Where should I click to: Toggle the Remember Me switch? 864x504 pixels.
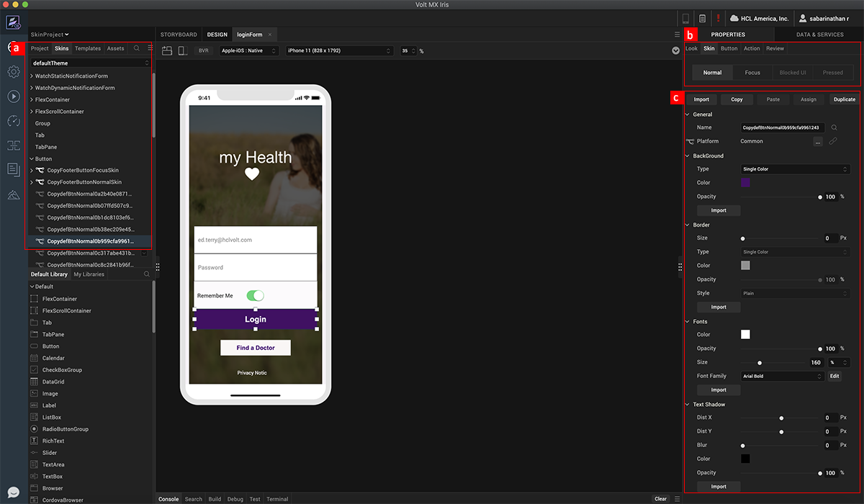(x=255, y=296)
